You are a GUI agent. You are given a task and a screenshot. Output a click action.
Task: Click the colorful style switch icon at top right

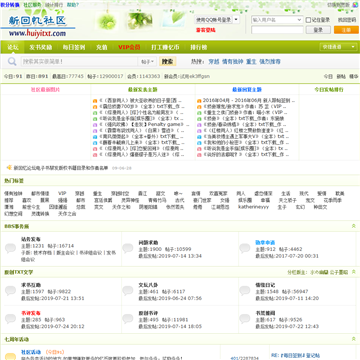coord(355,5)
